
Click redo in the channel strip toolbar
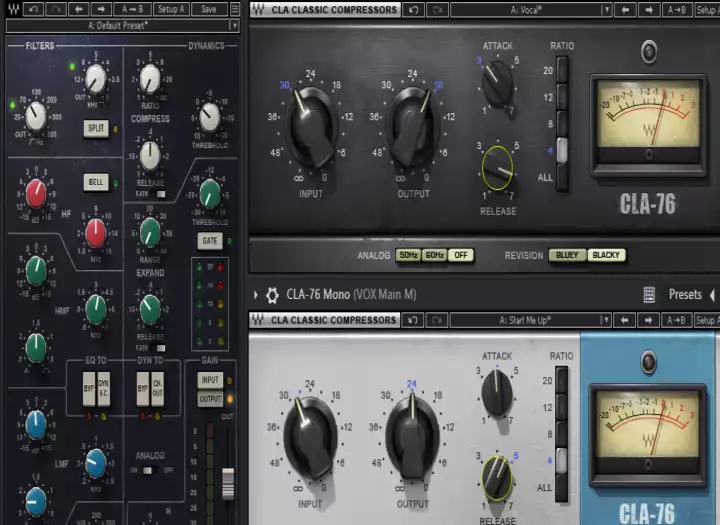(56, 9)
